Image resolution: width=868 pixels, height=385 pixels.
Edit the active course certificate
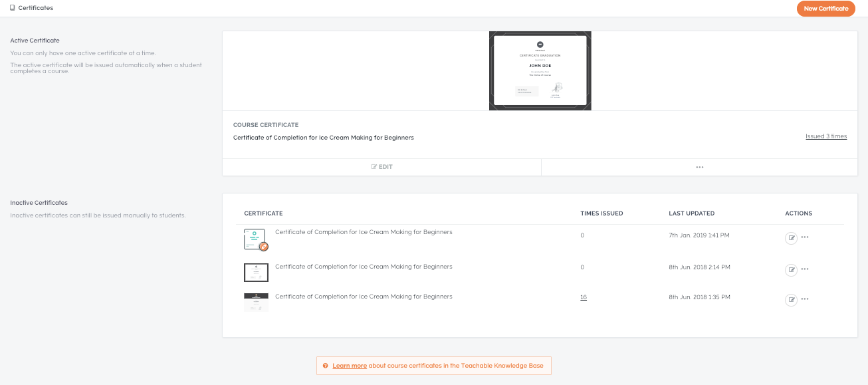point(381,167)
